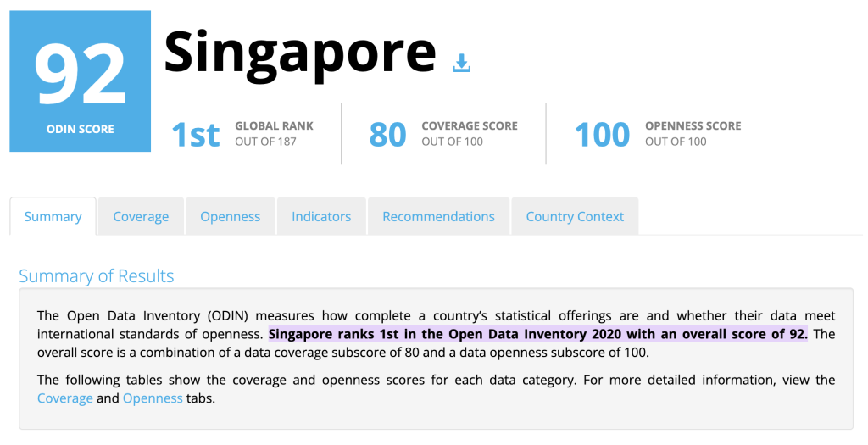The image size is (868, 445).
Task: Click the highlighted Singapore ranks 1st sentence
Action: point(538,334)
